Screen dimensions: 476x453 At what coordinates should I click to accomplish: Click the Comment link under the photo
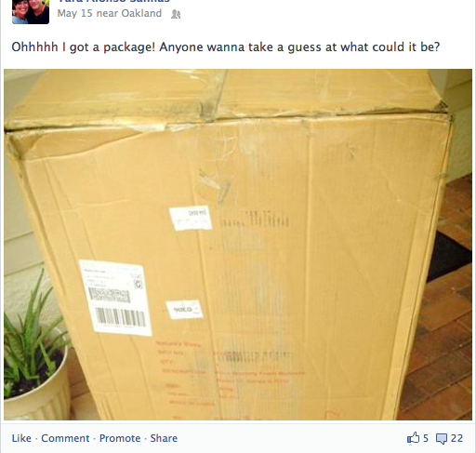65,438
